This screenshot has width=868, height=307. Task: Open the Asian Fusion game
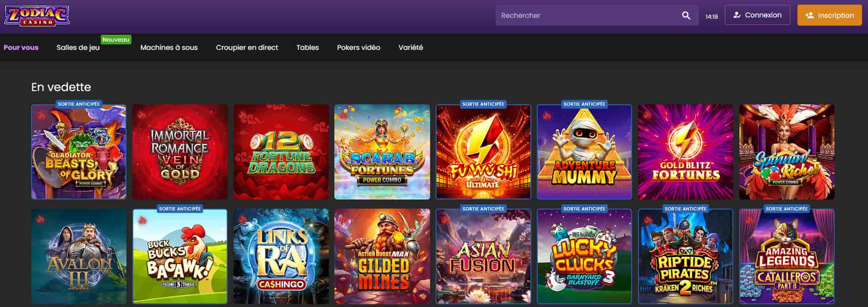click(x=483, y=257)
